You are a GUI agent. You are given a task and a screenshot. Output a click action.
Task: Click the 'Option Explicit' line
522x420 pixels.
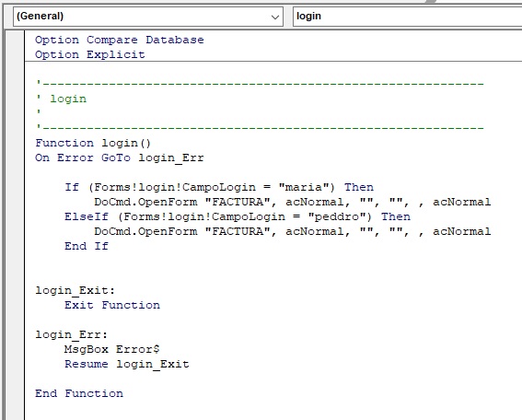90,54
